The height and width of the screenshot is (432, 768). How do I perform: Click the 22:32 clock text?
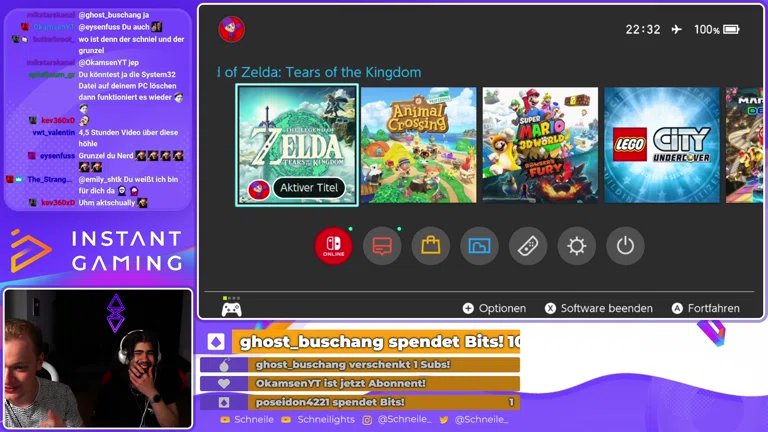[x=643, y=29]
